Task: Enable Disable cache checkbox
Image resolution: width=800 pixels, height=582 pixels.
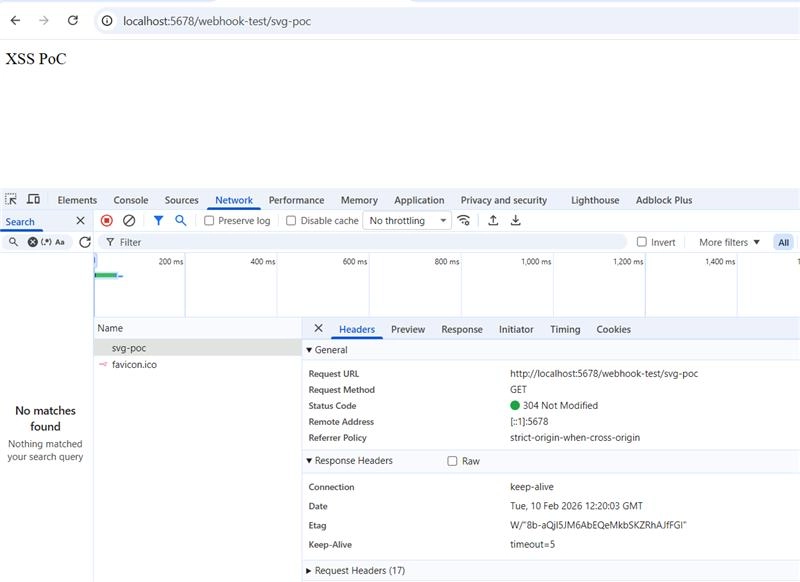Action: (x=291, y=220)
